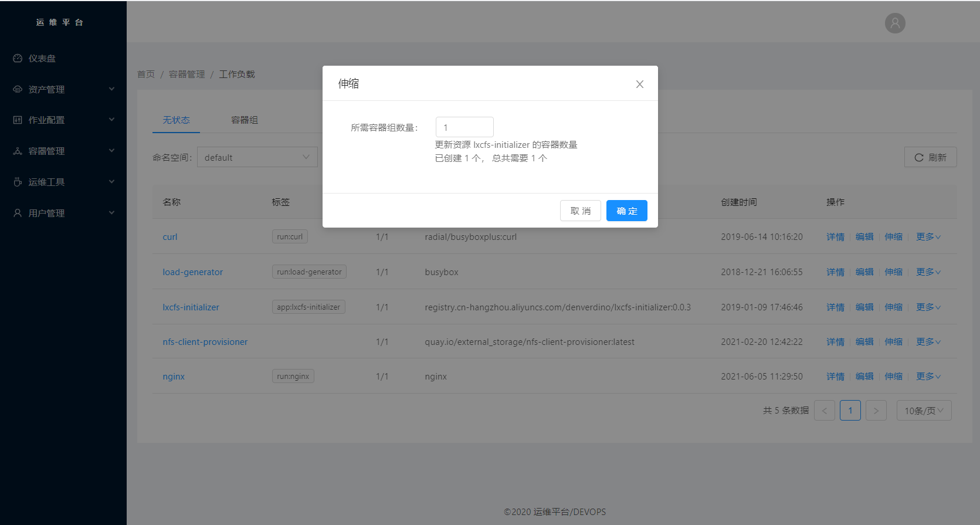Screen dimensions: 980x525
Task: Open the load-generator workload link
Action: pyautogui.click(x=193, y=272)
